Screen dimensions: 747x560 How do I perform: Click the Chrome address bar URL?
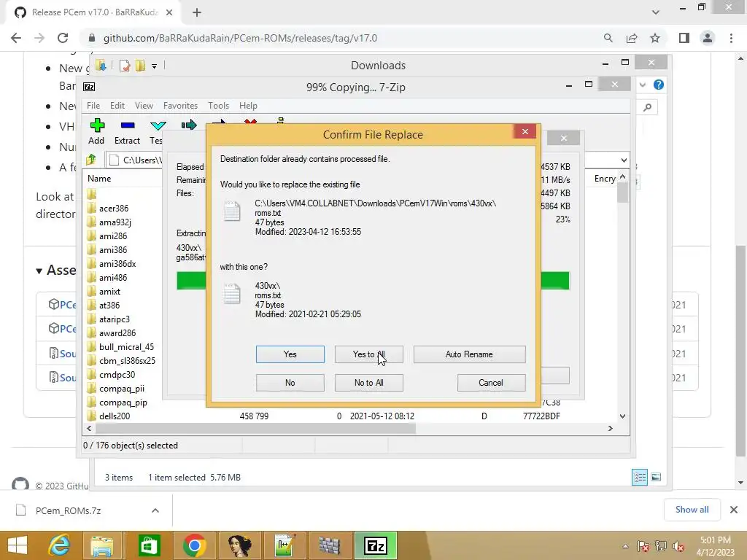[x=240, y=38]
